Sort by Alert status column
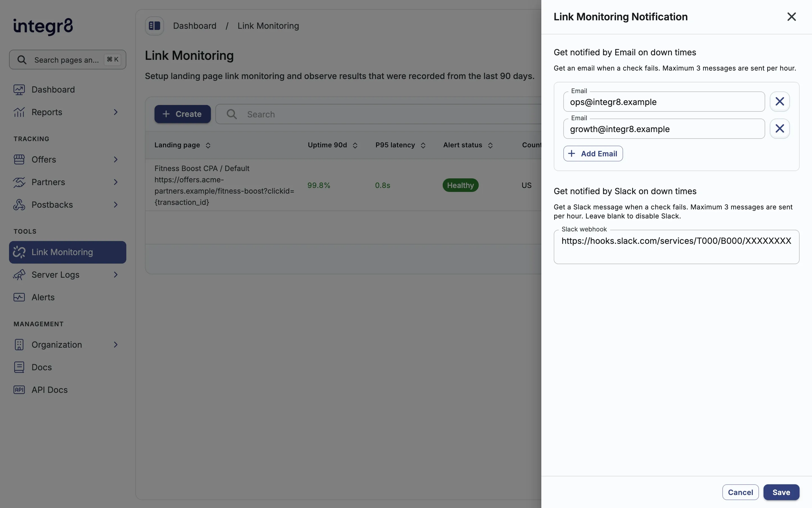 tap(468, 145)
